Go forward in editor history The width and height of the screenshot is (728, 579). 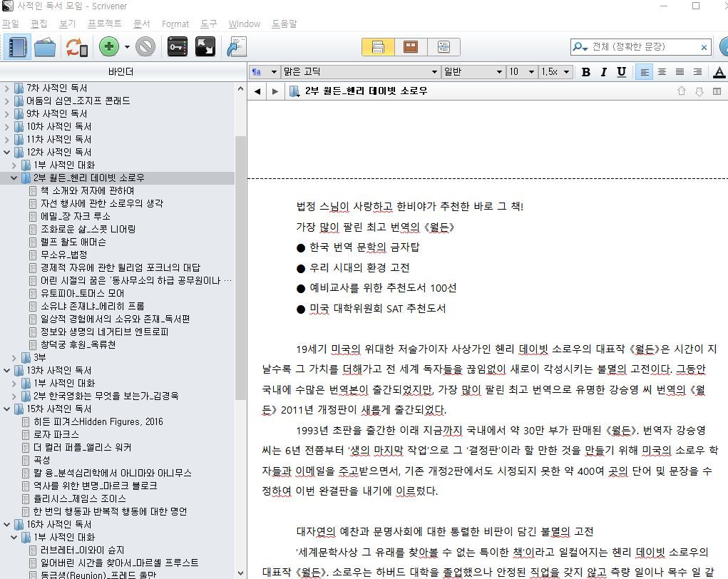(275, 91)
